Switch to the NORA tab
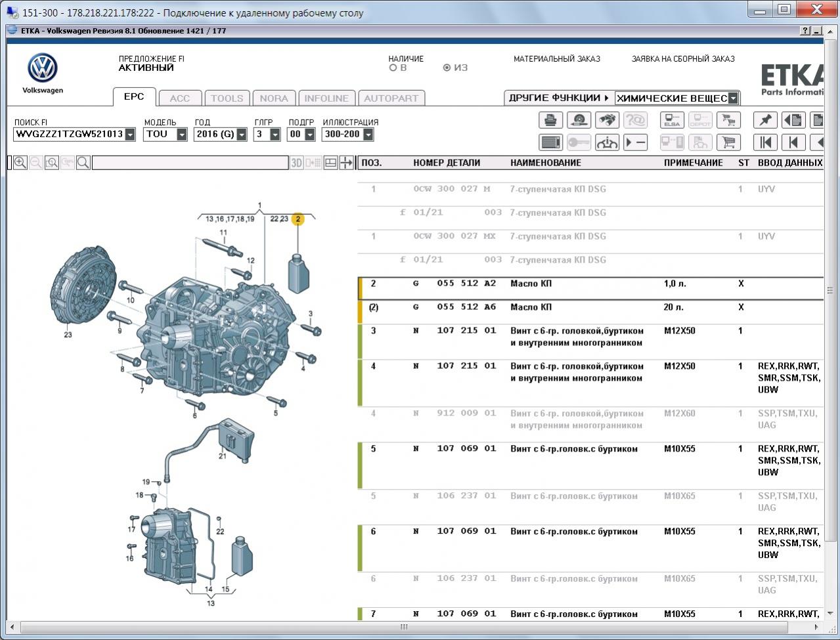 coord(274,98)
